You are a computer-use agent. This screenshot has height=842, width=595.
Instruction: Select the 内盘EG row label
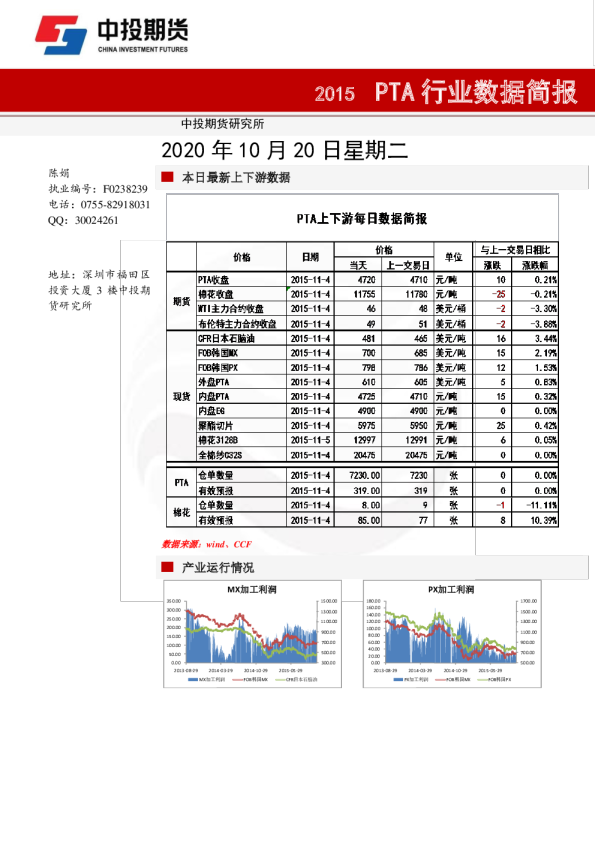211,411
